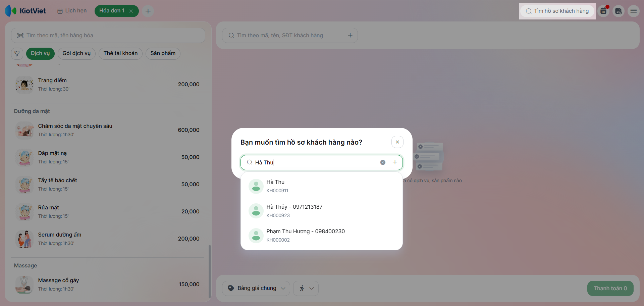Expand the walk-in customer type dropdown
Image resolution: width=644 pixels, height=306 pixels.
(x=306, y=288)
